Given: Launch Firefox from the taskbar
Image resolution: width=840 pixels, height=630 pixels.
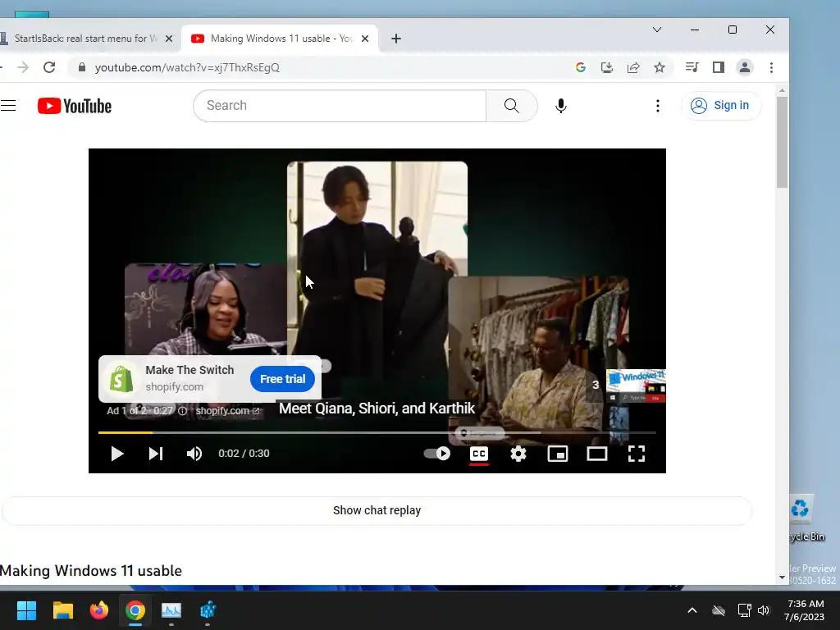Looking at the screenshot, I should [99, 610].
